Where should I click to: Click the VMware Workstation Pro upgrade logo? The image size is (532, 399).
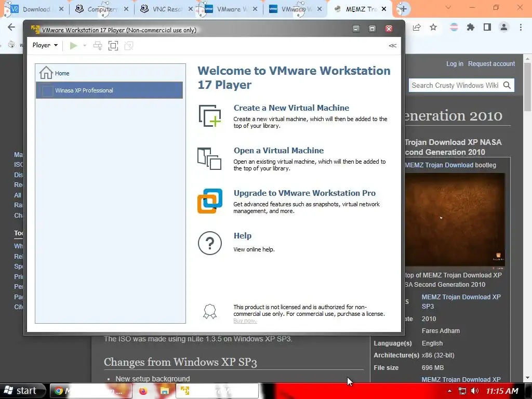[x=210, y=201]
